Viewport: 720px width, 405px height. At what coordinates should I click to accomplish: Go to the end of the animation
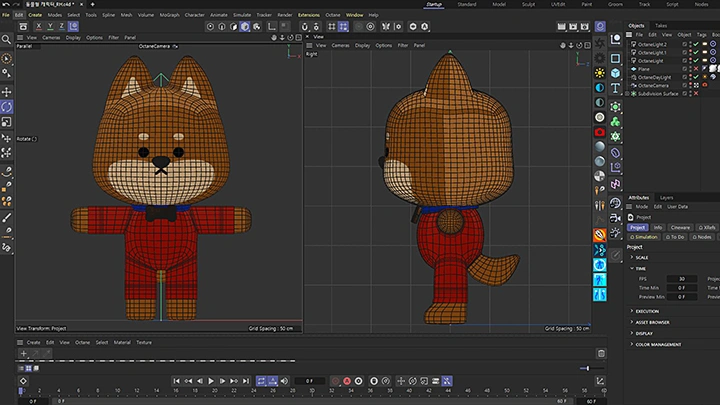pyautogui.click(x=246, y=381)
